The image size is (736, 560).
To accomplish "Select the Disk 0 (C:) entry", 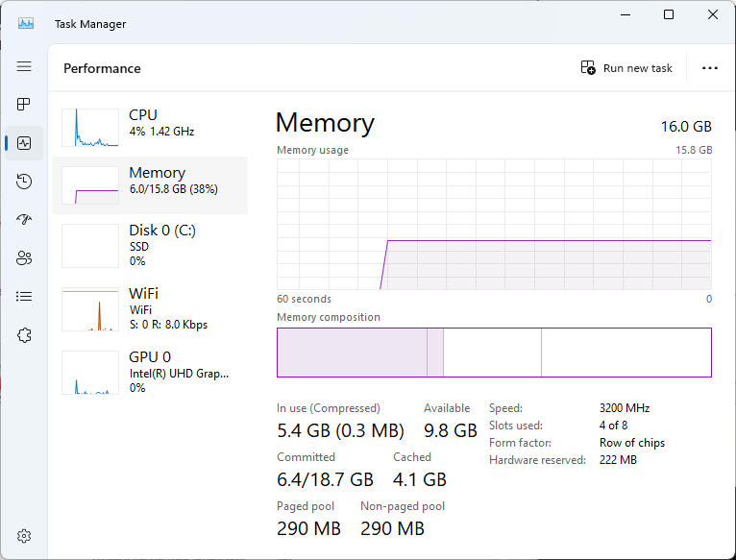I will (150, 246).
